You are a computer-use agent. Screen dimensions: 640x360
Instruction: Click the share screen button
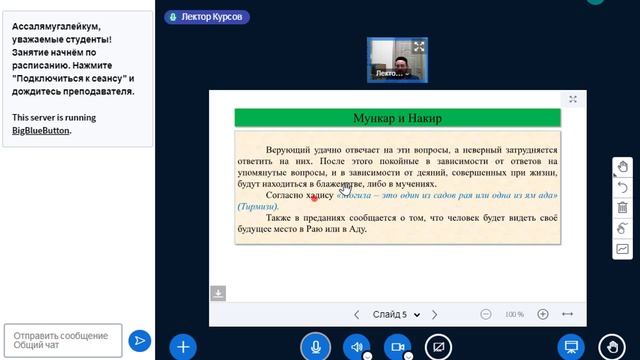(x=438, y=347)
